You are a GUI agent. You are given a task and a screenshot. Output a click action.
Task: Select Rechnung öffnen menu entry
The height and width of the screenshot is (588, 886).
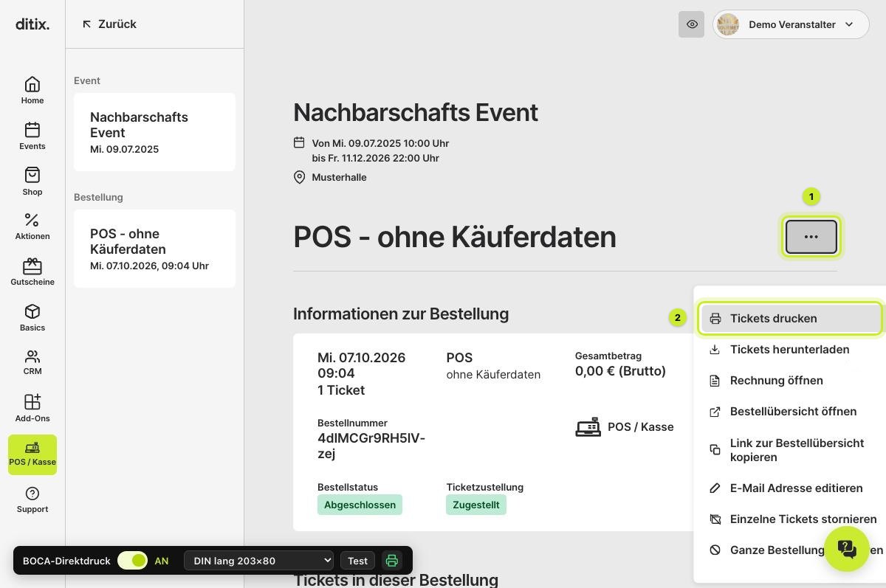tap(791, 381)
